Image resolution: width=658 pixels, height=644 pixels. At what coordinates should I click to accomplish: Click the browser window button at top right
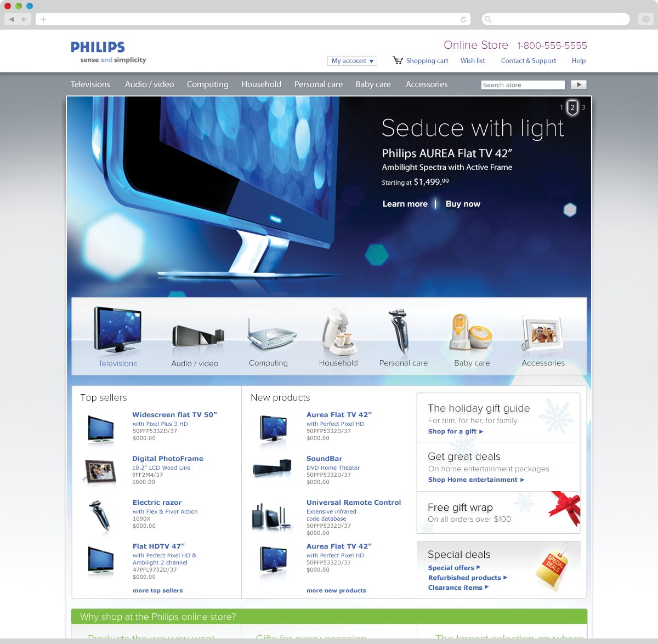tap(646, 19)
